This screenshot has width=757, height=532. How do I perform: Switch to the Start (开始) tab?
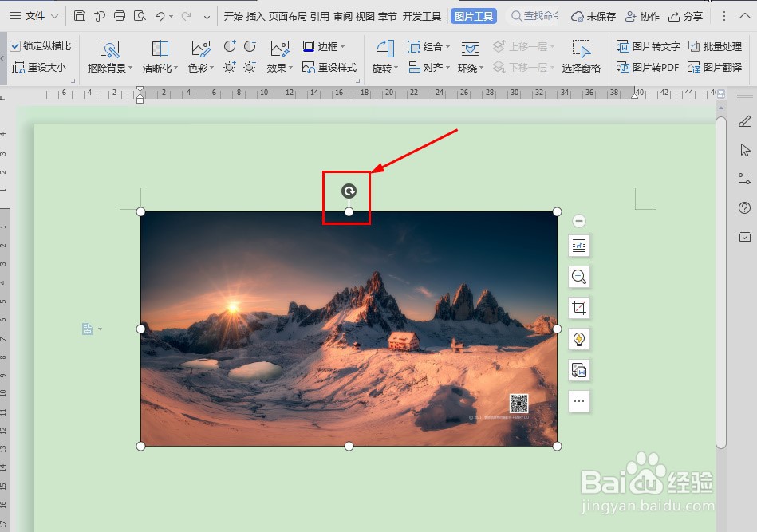233,17
